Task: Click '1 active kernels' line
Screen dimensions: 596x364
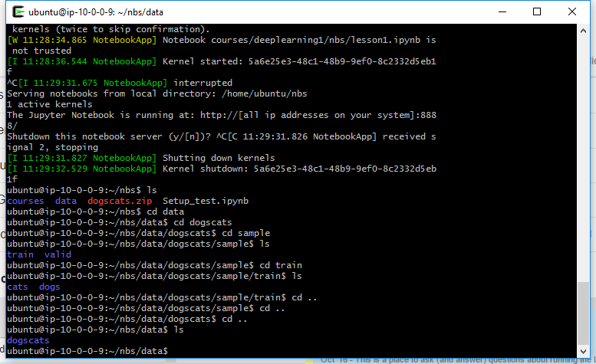Action: [50, 104]
